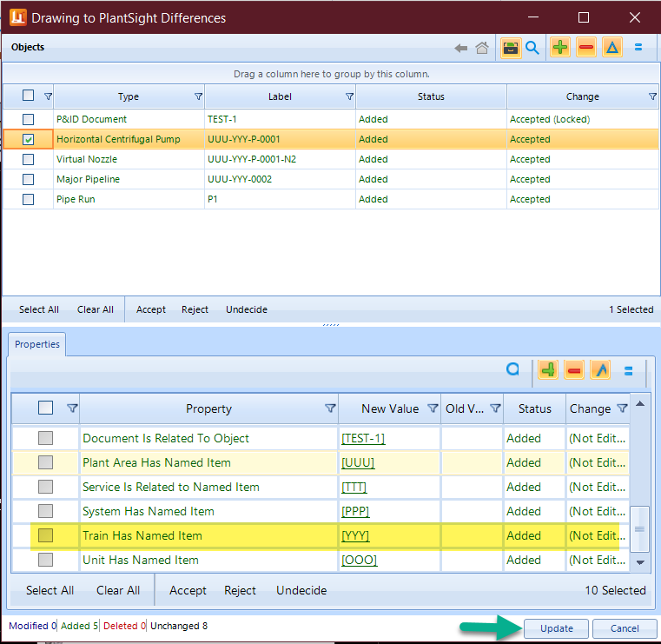
Task: Open the filter on Objects checkbox column
Action: (x=48, y=96)
